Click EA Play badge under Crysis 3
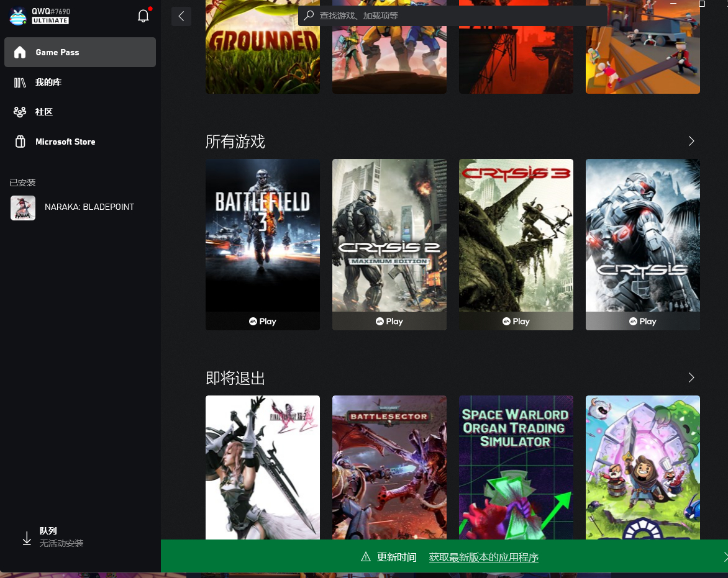728x578 pixels. click(x=516, y=321)
